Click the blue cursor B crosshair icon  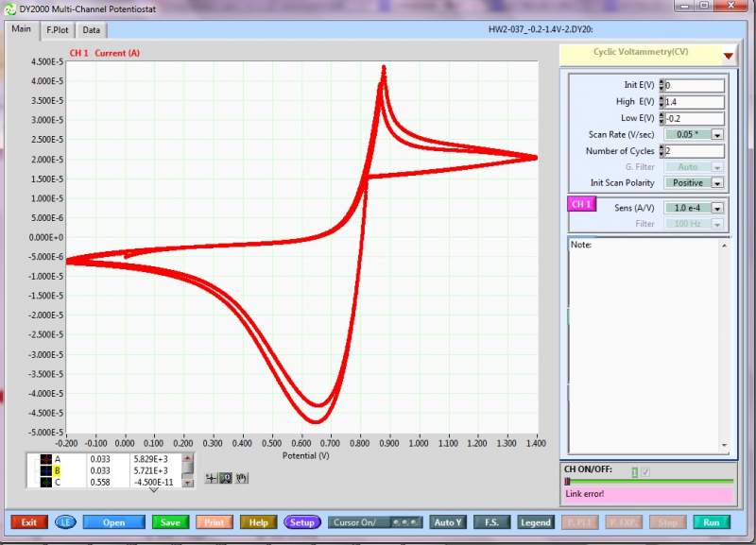click(45, 470)
